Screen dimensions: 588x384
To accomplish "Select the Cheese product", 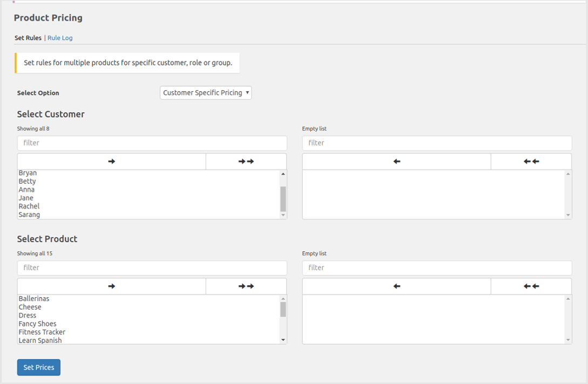I will pyautogui.click(x=30, y=307).
